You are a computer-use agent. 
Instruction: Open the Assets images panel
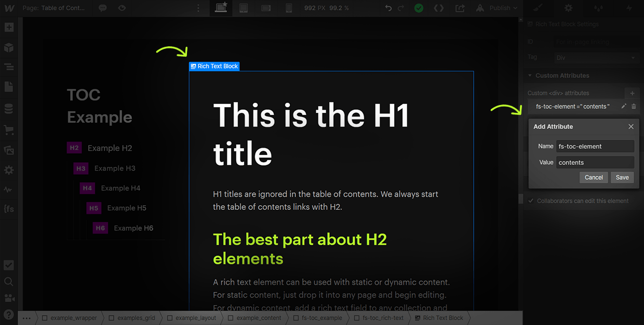[9, 150]
